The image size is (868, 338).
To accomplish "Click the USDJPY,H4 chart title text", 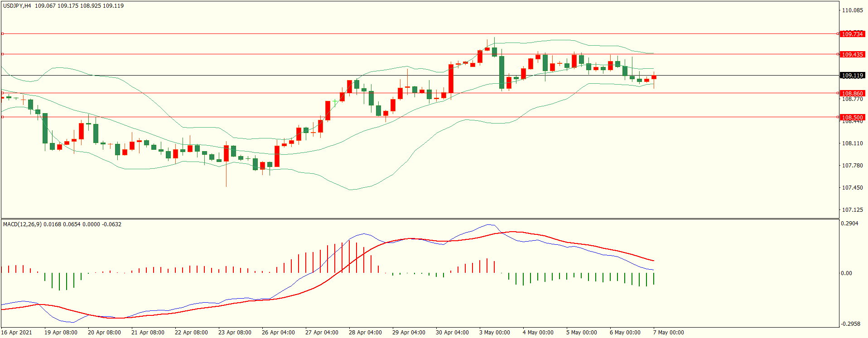I will tap(17, 6).
